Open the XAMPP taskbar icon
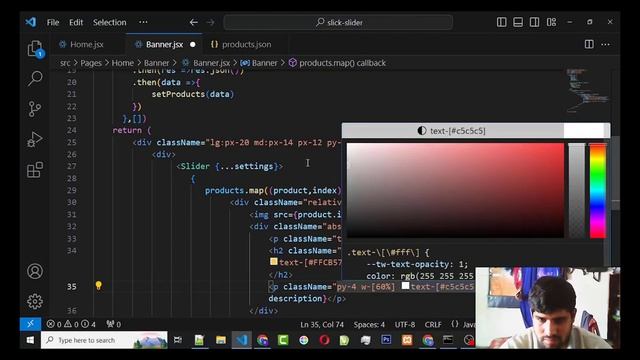Screen dimensions: 640x360 click(407, 340)
